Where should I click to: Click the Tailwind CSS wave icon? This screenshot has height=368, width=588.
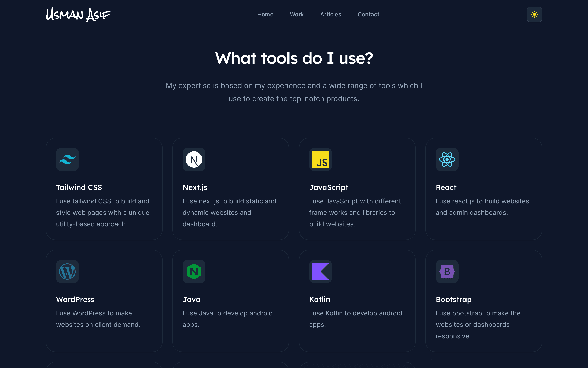67,159
